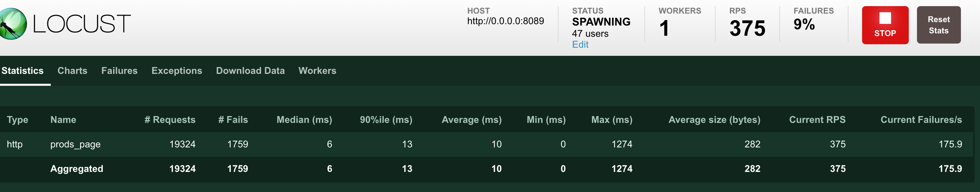View the Exceptions tab

(177, 71)
